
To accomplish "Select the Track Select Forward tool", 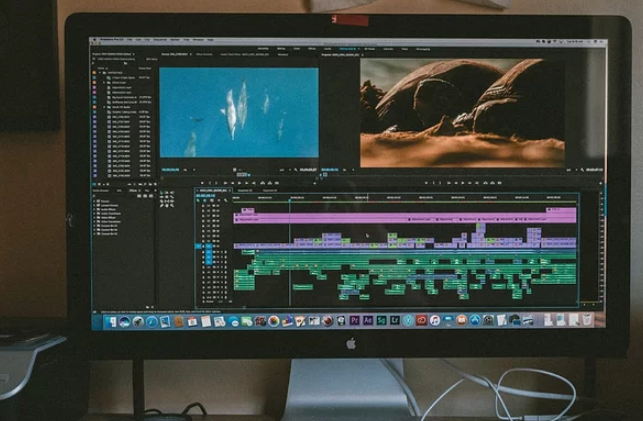I will (167, 193).
